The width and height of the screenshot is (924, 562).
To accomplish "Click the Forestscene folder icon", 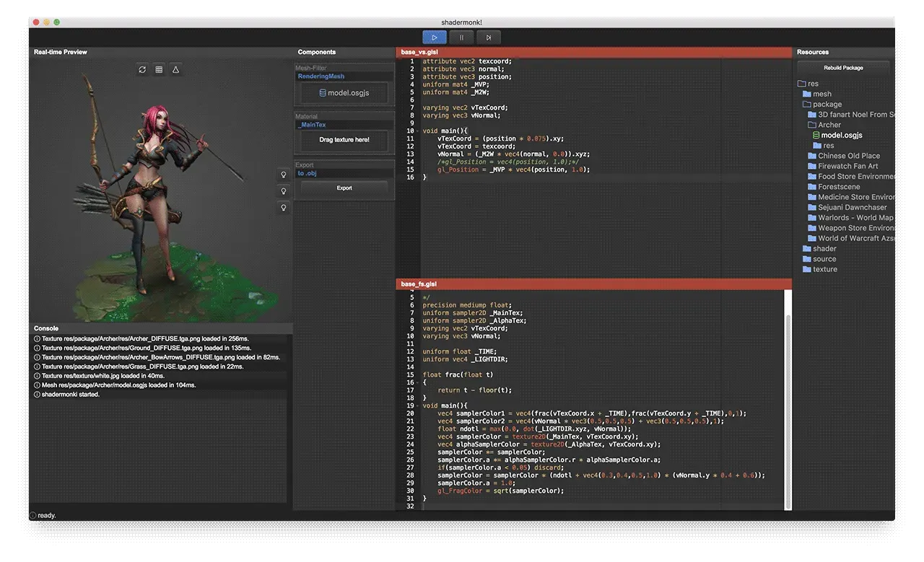I will 812,187.
